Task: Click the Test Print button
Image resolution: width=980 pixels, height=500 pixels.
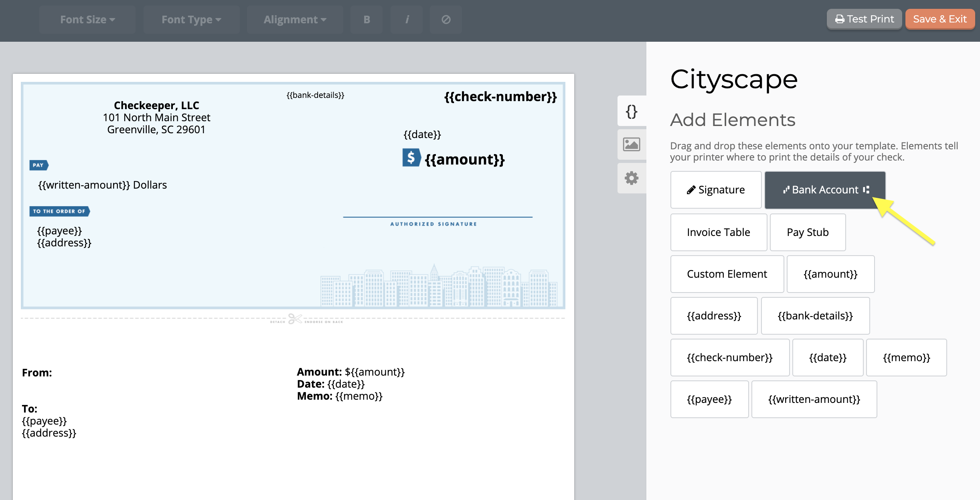Action: pyautogui.click(x=864, y=19)
